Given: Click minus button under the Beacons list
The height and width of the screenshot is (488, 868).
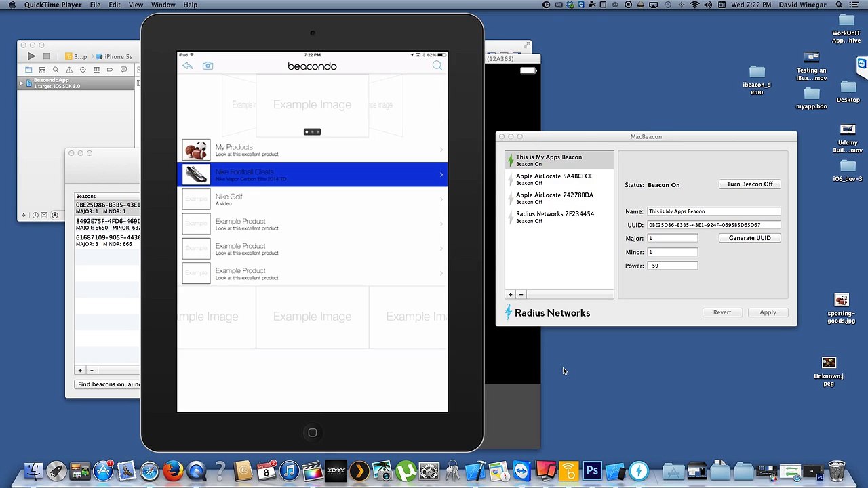Looking at the screenshot, I should tap(92, 371).
